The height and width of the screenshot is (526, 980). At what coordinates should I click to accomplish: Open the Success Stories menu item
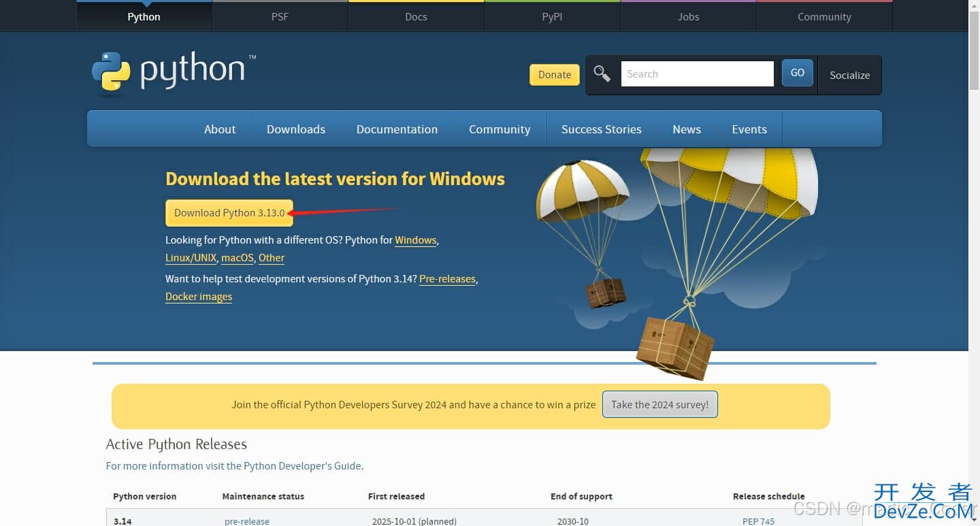click(602, 129)
